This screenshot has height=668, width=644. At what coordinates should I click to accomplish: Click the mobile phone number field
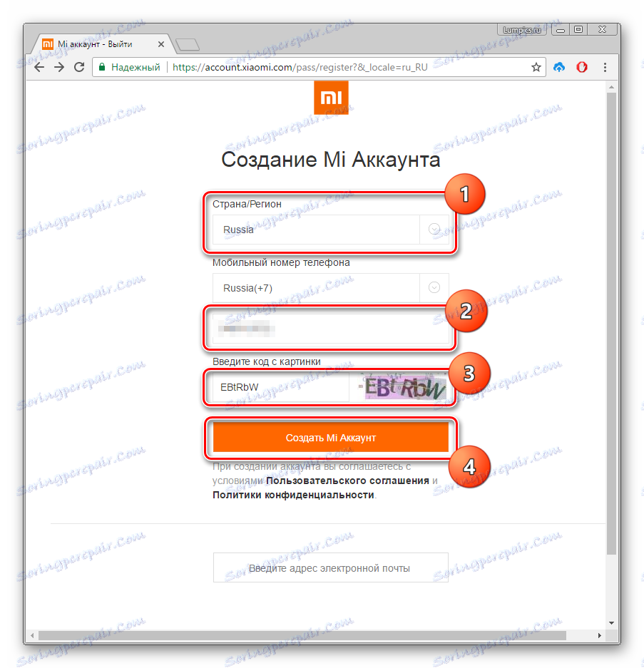click(x=331, y=329)
